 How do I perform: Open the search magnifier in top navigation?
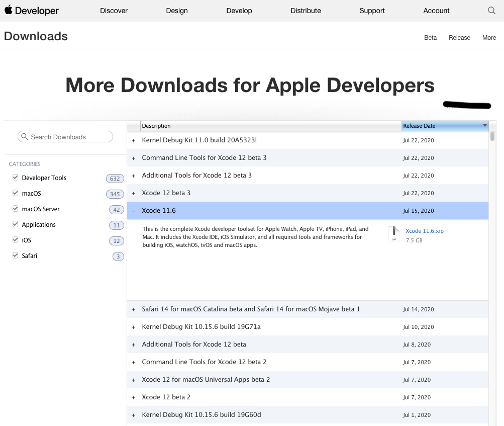click(x=491, y=10)
